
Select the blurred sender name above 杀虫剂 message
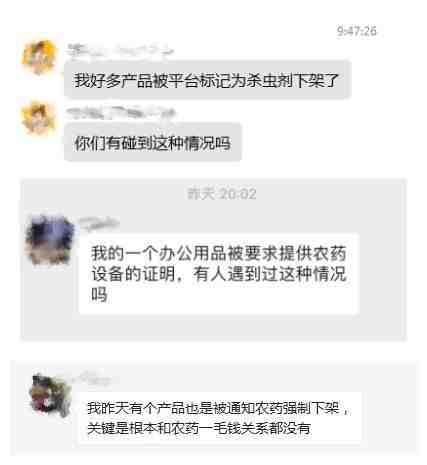click(120, 51)
